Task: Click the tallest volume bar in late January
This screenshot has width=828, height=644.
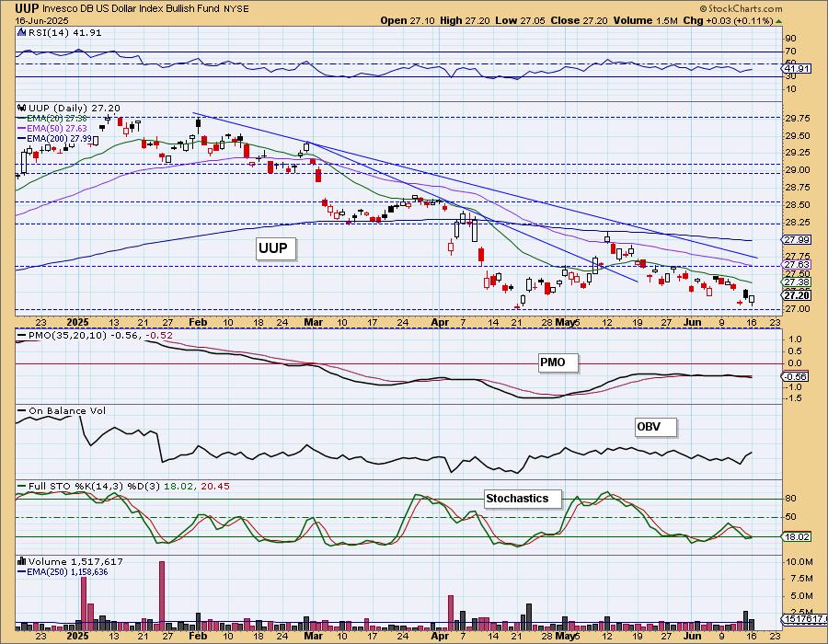Action: tap(162, 596)
